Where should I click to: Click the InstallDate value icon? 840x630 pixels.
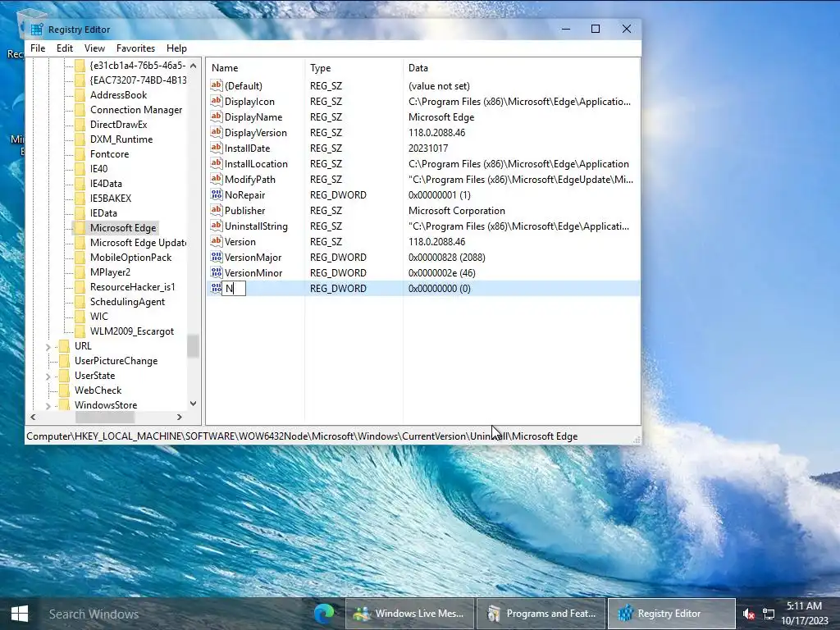(216, 148)
